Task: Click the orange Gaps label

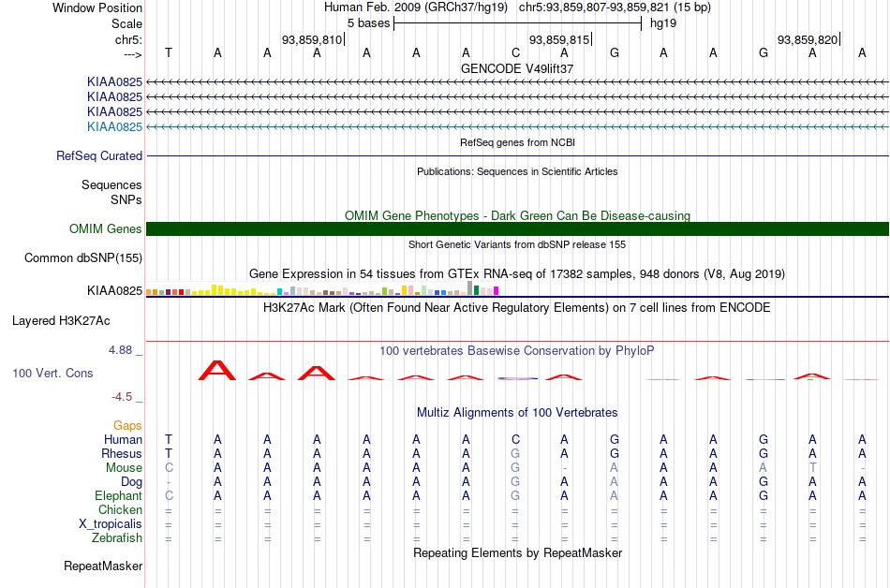Action: (x=127, y=426)
